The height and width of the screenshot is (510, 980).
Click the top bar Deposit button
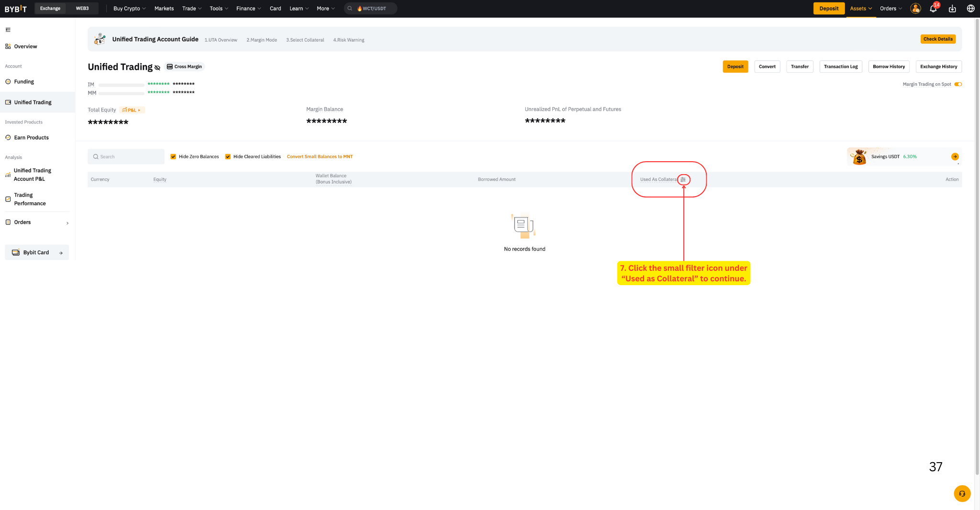pyautogui.click(x=829, y=9)
